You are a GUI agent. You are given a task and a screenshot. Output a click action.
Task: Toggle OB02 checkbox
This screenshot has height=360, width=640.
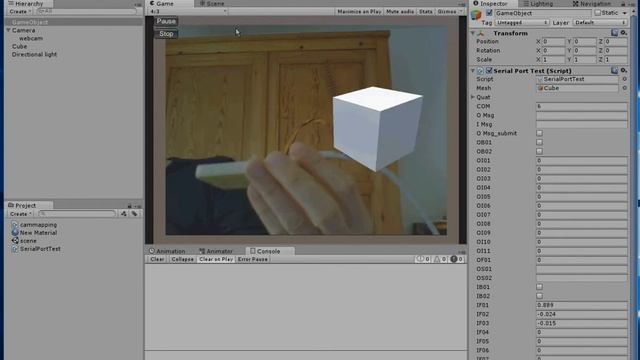coord(540,151)
